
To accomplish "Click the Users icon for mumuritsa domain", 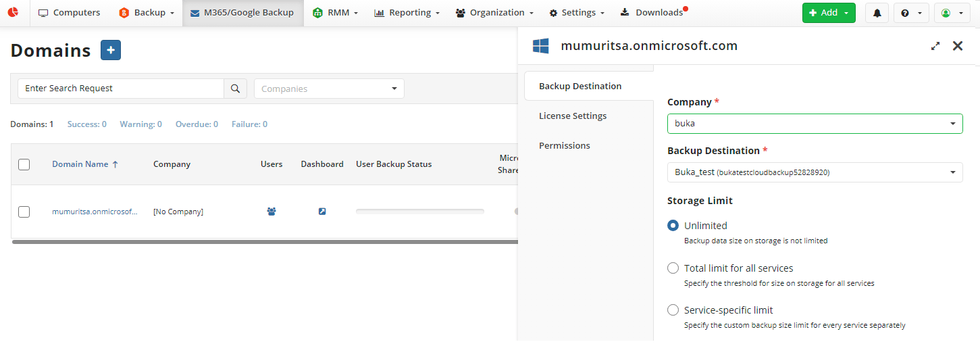I will [272, 212].
